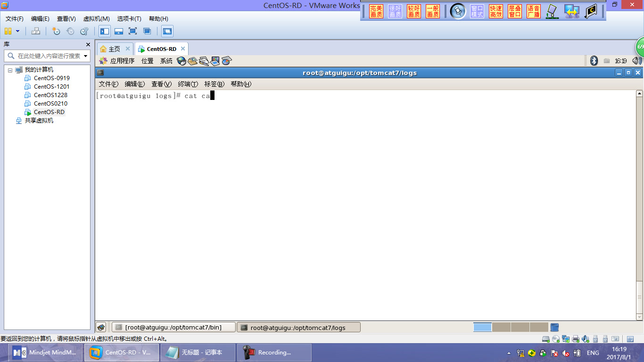This screenshot has width=644, height=362.
Task: Select the CentOS-1201 virtual machine
Action: point(51,87)
